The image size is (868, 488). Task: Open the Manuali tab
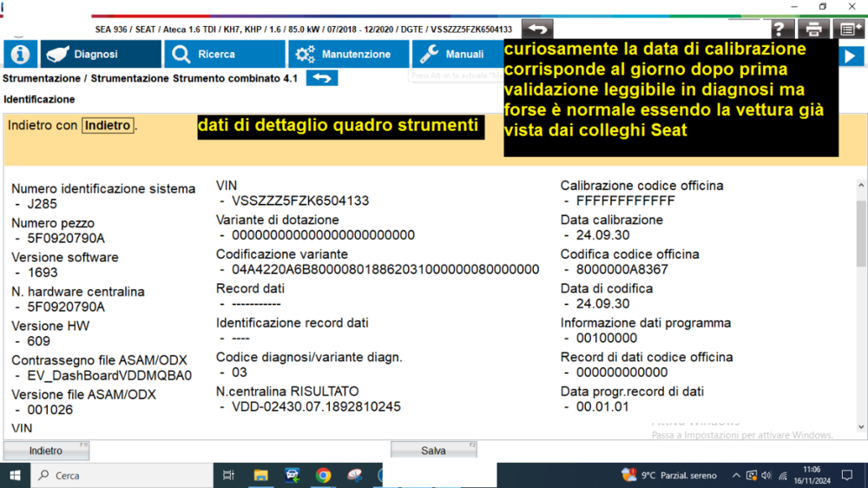[457, 55]
